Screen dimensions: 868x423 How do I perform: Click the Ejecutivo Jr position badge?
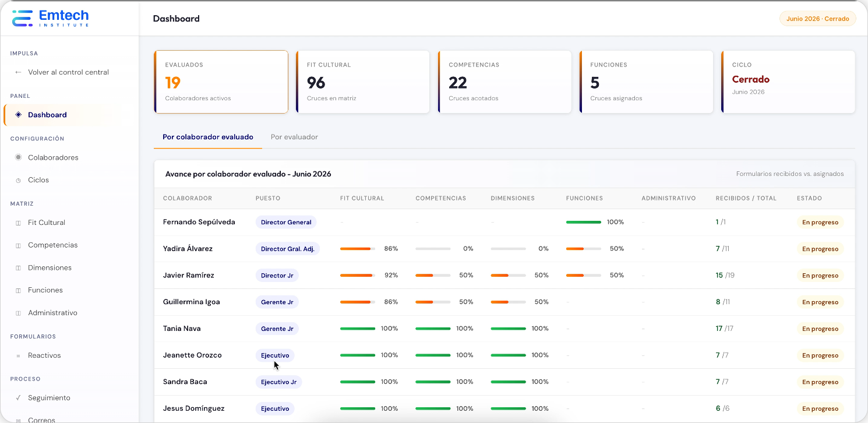pyautogui.click(x=278, y=382)
